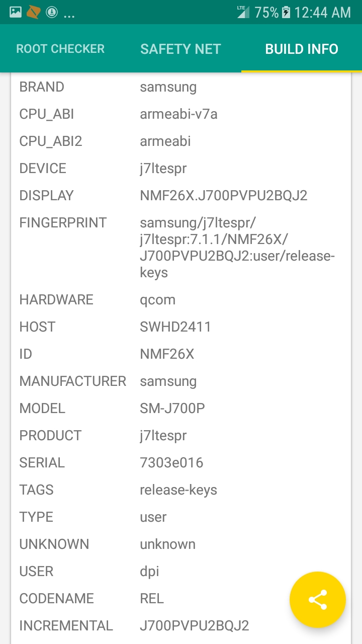
Task: Select the BUILD INFO tab
Action: [302, 49]
